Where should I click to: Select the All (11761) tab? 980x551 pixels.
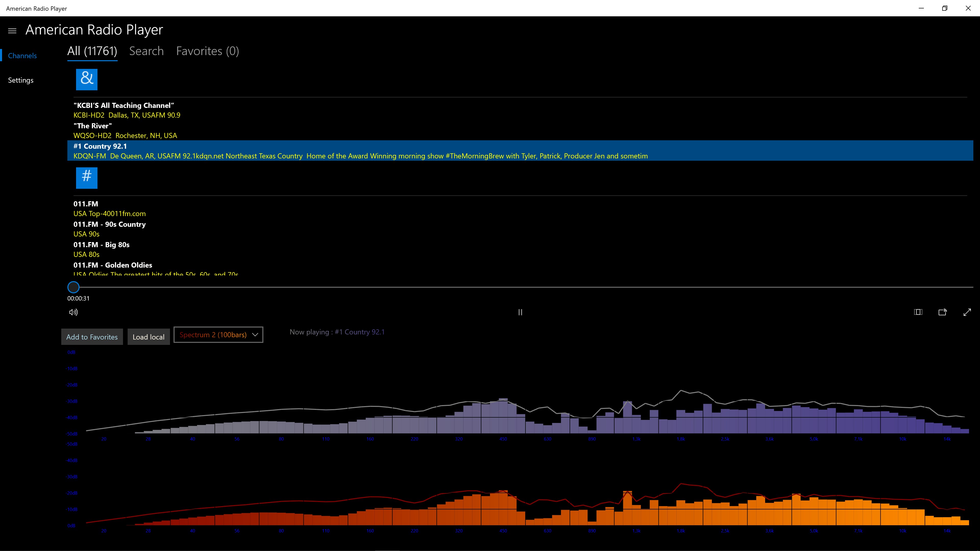92,51
